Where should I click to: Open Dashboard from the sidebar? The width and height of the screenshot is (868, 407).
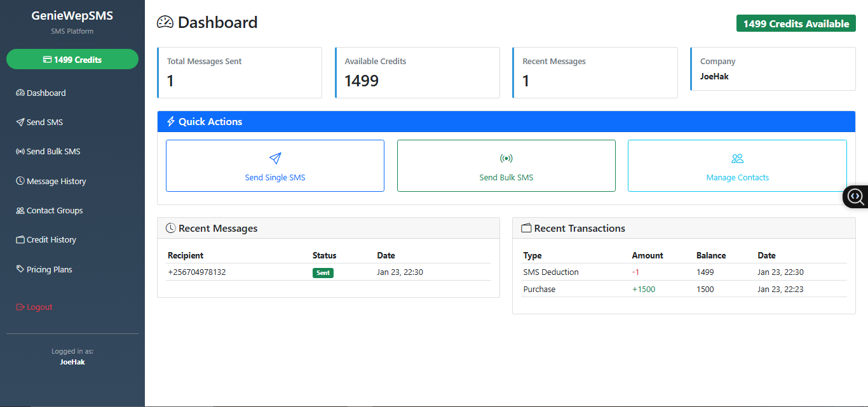[46, 93]
